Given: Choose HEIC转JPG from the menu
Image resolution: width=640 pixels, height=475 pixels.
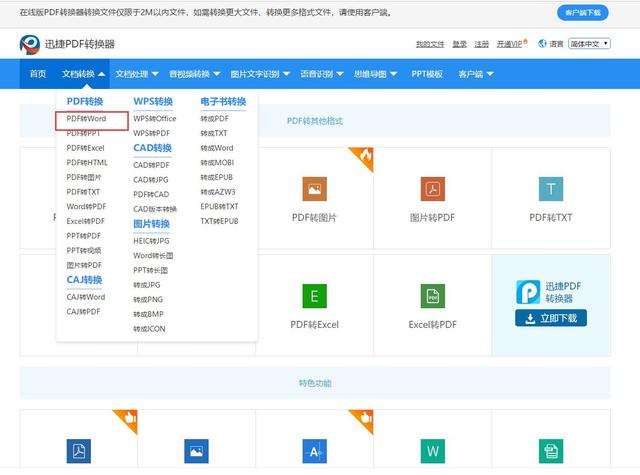Looking at the screenshot, I should (151, 241).
